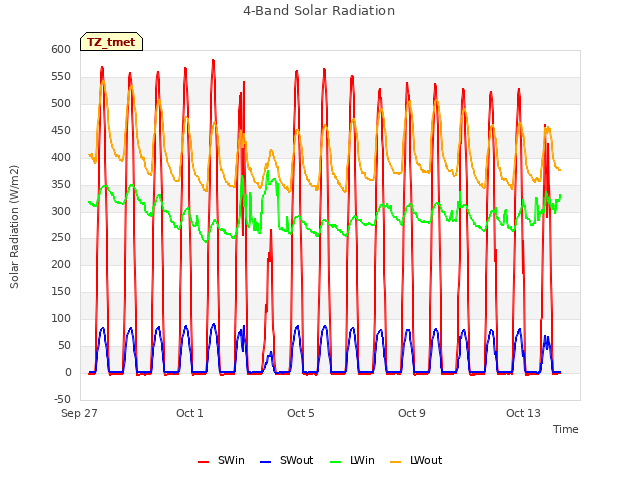Click the -50 y-axis tick label
The height and width of the screenshot is (480, 640).
(62, 399)
